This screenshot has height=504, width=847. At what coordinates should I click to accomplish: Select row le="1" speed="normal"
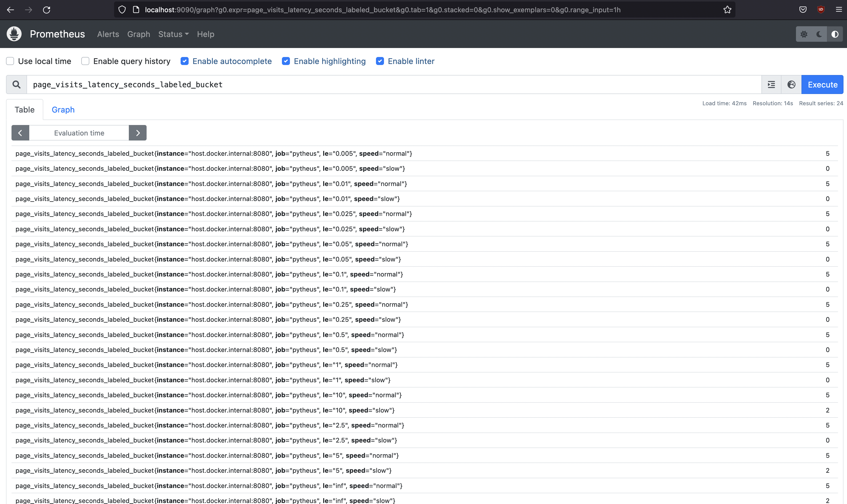(x=425, y=365)
